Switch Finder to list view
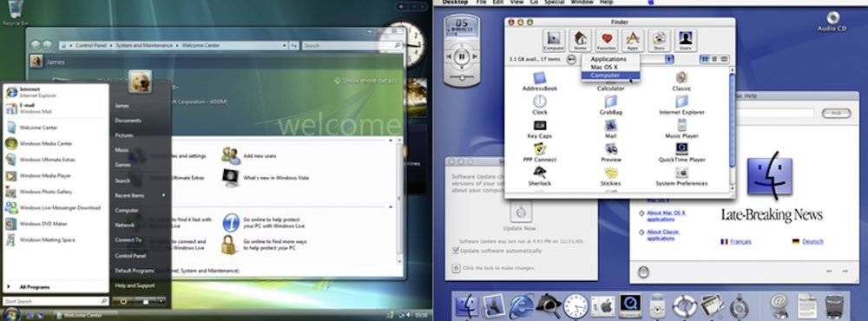Screen dimensions: 868x321 (x=714, y=59)
